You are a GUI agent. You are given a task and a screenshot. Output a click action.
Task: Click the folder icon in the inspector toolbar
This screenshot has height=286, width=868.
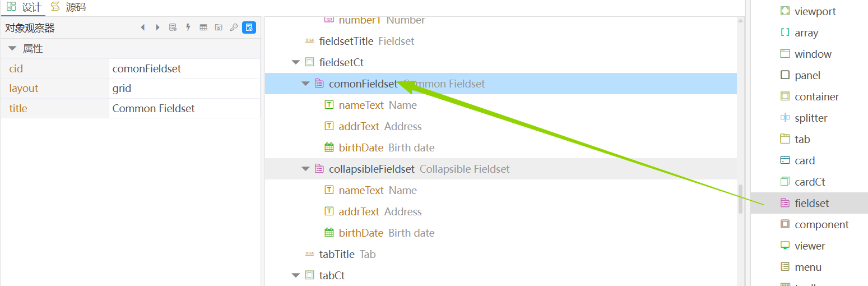219,27
